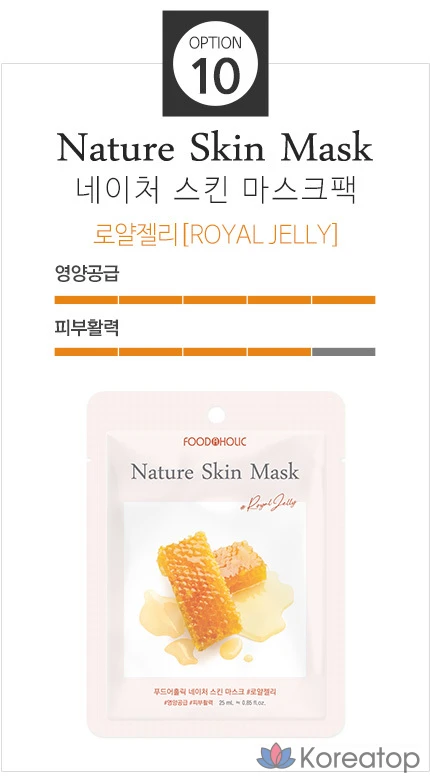This screenshot has width=430, height=783.
Task: Click the small honey droplet on packet
Action: pyautogui.click(x=248, y=658)
